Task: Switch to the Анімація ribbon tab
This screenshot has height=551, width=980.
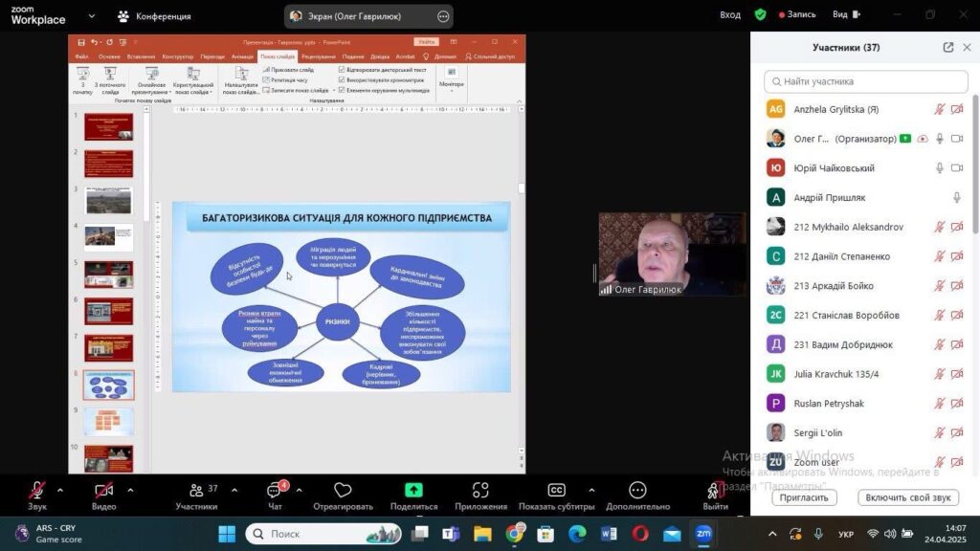Action: pyautogui.click(x=242, y=56)
